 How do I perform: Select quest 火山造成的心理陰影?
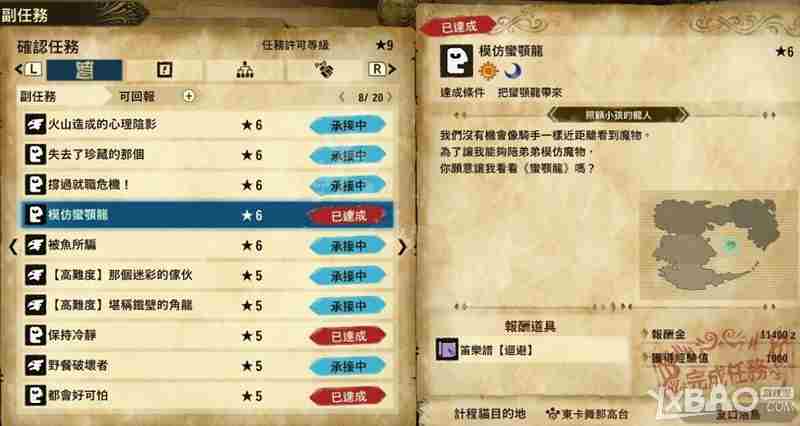tap(207, 124)
